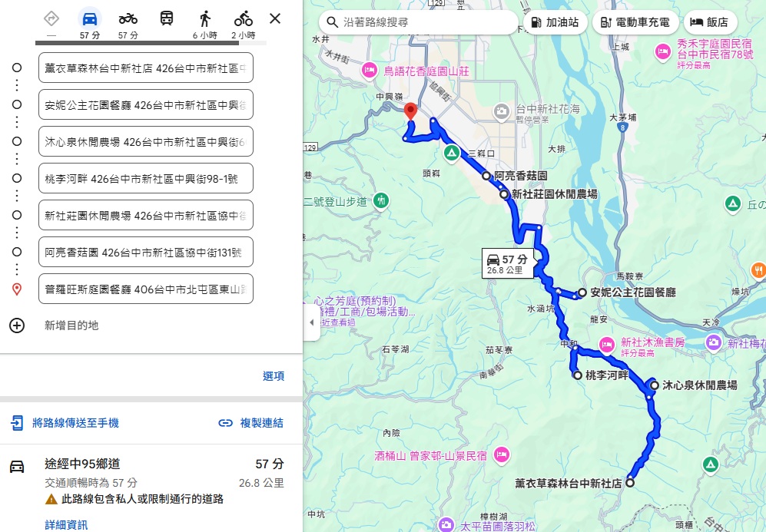Image resolution: width=766 pixels, height=532 pixels.
Task: Click the red destination pin on map
Action: (x=411, y=111)
